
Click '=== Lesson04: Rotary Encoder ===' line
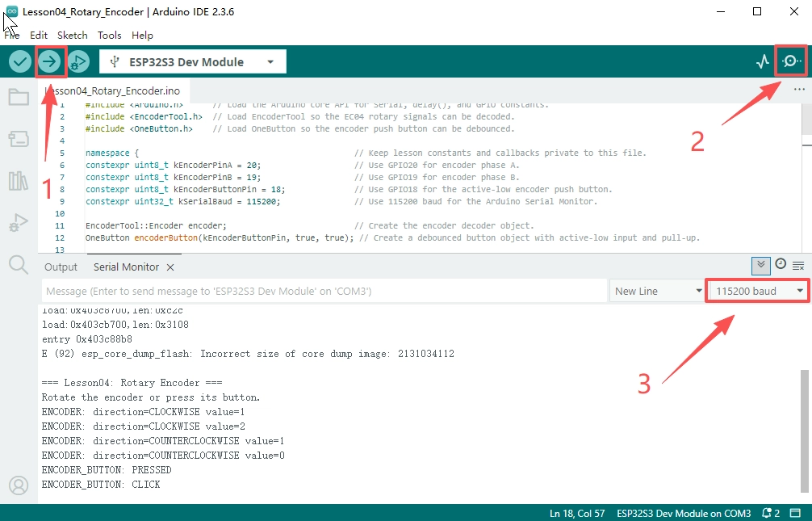[x=132, y=383]
